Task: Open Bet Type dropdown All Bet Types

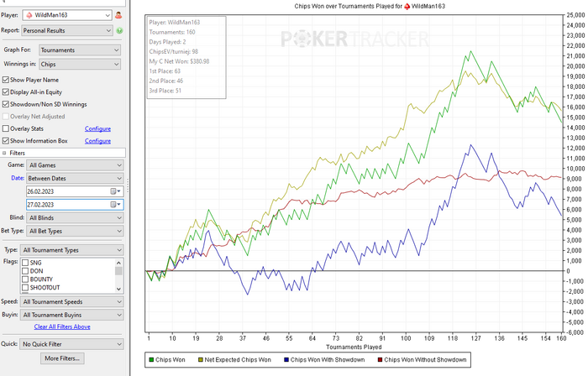Action: point(75,231)
